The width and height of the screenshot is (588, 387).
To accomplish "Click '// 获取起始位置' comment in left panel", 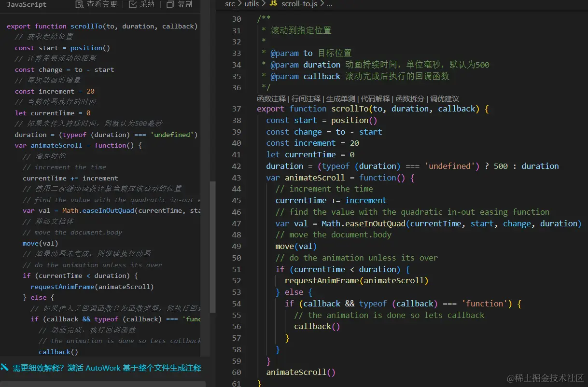I will pos(44,37).
